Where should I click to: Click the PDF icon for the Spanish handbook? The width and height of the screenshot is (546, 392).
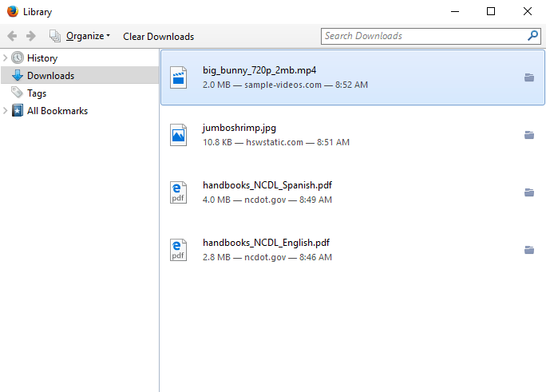tap(179, 192)
